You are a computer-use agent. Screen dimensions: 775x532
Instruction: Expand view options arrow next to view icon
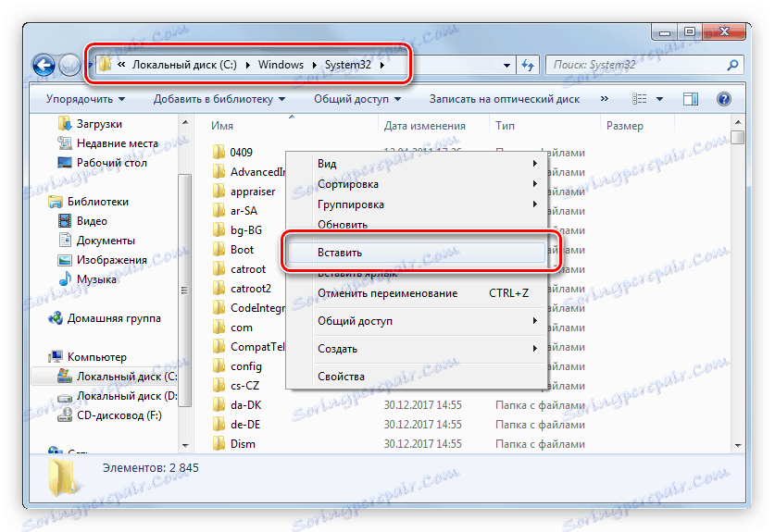click(x=659, y=99)
